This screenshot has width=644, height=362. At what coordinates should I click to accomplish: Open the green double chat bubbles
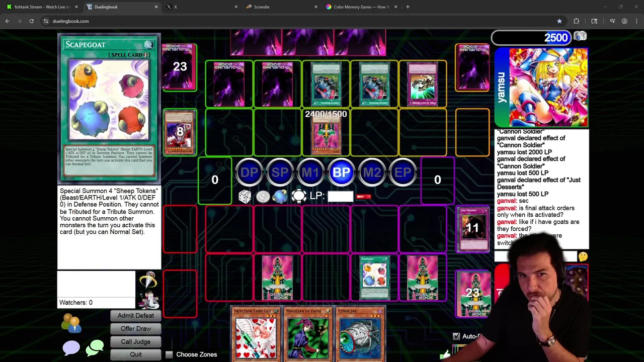pyautogui.click(x=95, y=348)
